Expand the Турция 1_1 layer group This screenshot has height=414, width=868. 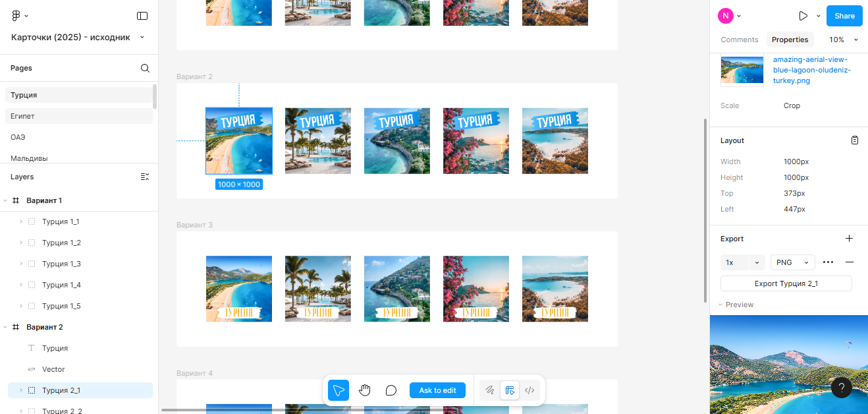[21, 222]
